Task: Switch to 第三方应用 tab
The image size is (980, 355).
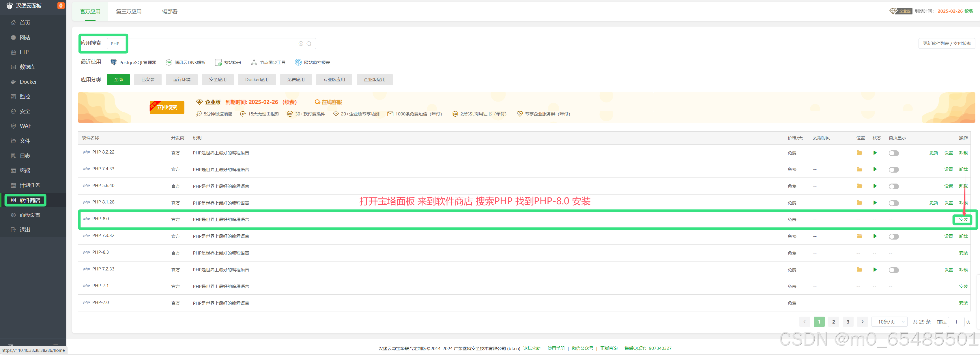Action: click(x=129, y=12)
